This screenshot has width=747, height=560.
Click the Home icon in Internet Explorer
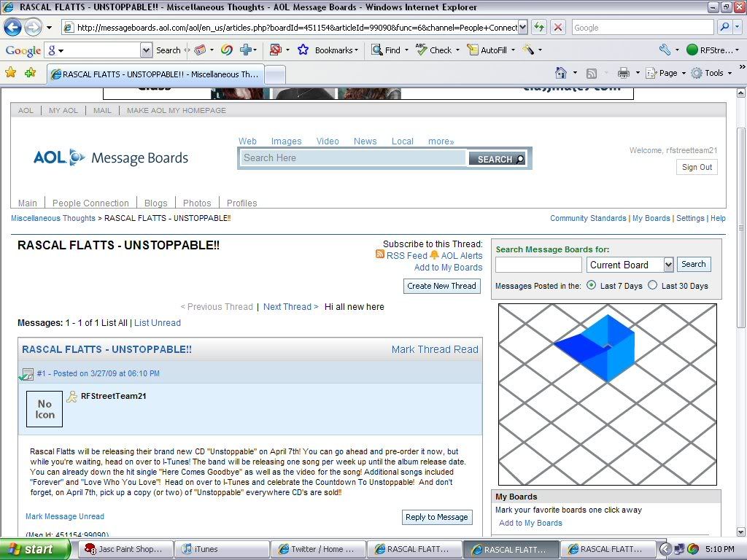click(562, 73)
